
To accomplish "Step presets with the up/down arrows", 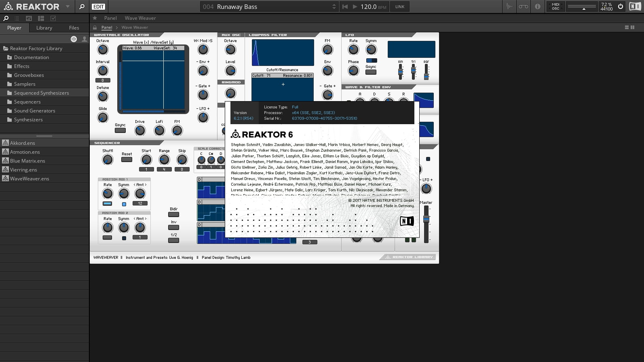I will [334, 6].
